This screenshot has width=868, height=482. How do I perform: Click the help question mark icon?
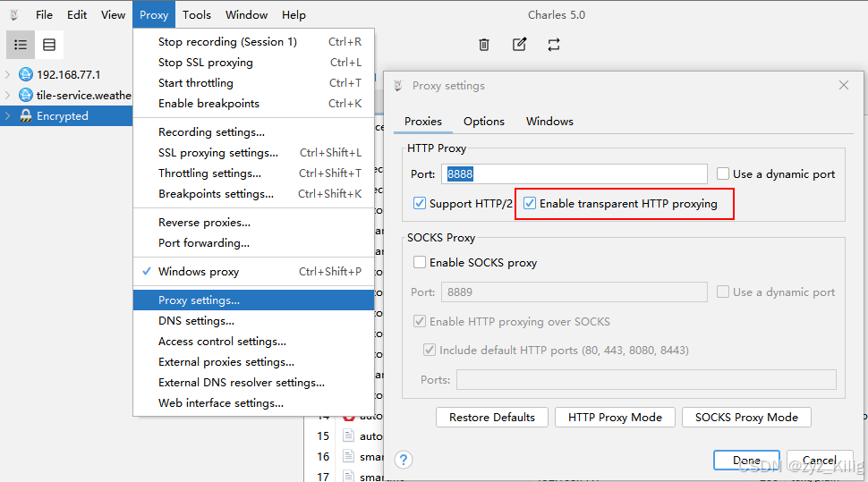[x=404, y=460]
